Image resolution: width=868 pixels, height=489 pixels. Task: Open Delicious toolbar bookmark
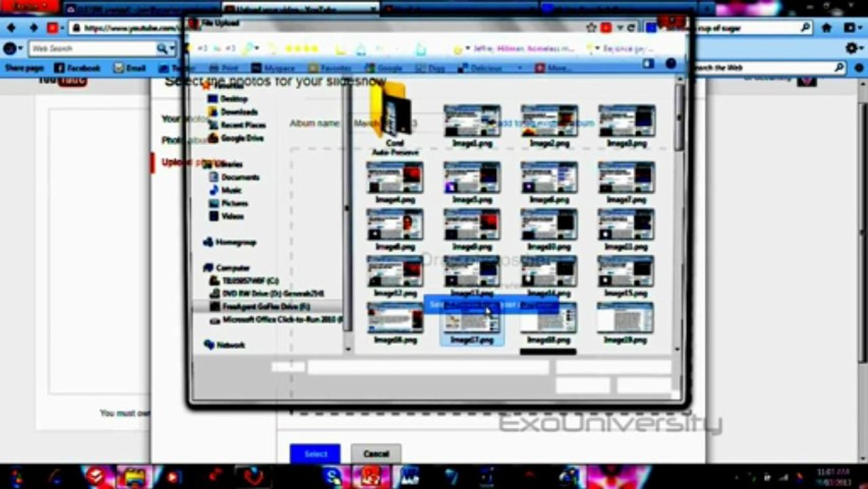pyautogui.click(x=479, y=68)
